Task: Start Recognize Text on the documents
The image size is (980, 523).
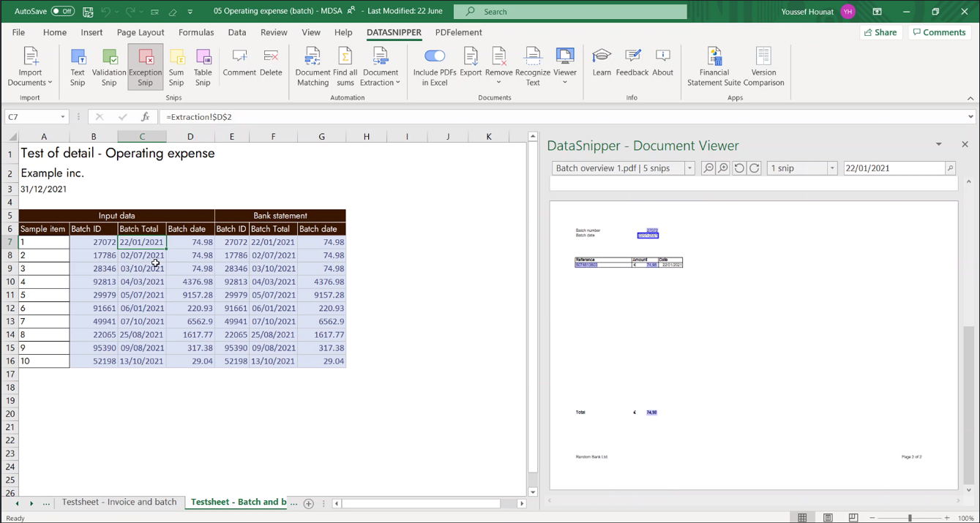Action: [533, 64]
